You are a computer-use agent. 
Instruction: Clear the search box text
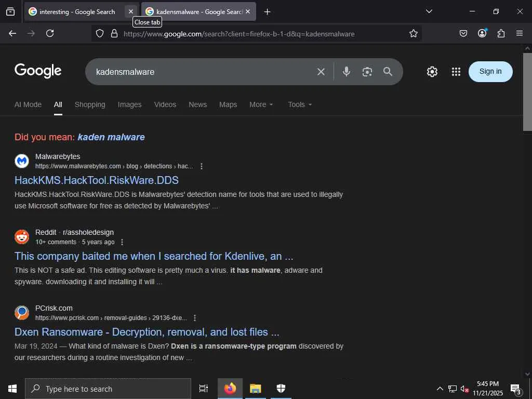point(321,72)
